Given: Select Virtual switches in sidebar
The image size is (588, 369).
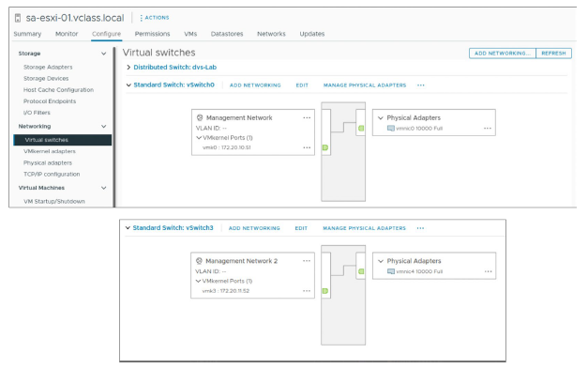Looking at the screenshot, I should 62,140.
